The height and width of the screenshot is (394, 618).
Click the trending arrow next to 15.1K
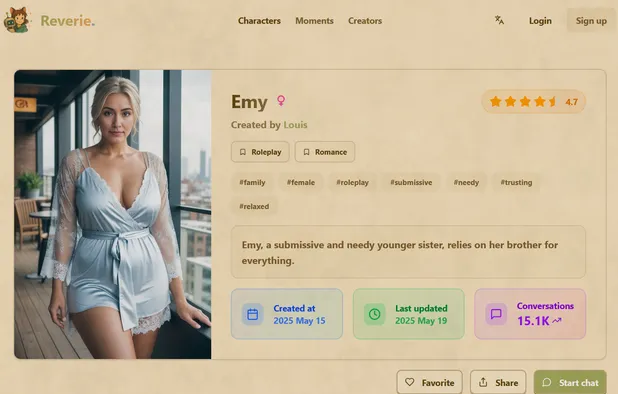(x=557, y=321)
